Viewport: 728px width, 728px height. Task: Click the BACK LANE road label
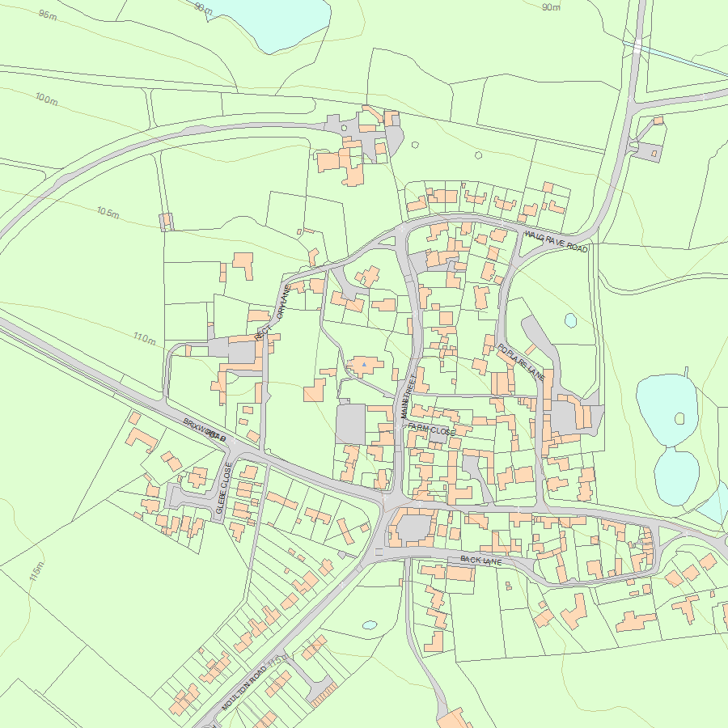481,561
